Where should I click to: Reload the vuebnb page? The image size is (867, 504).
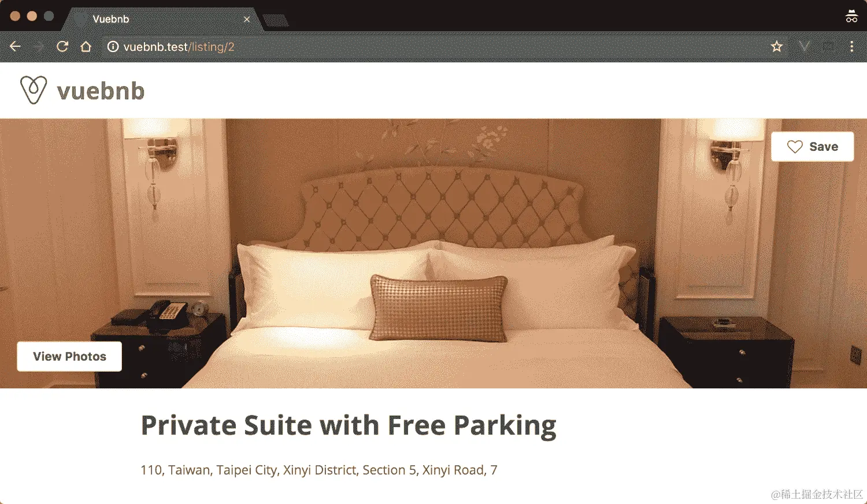coord(62,47)
